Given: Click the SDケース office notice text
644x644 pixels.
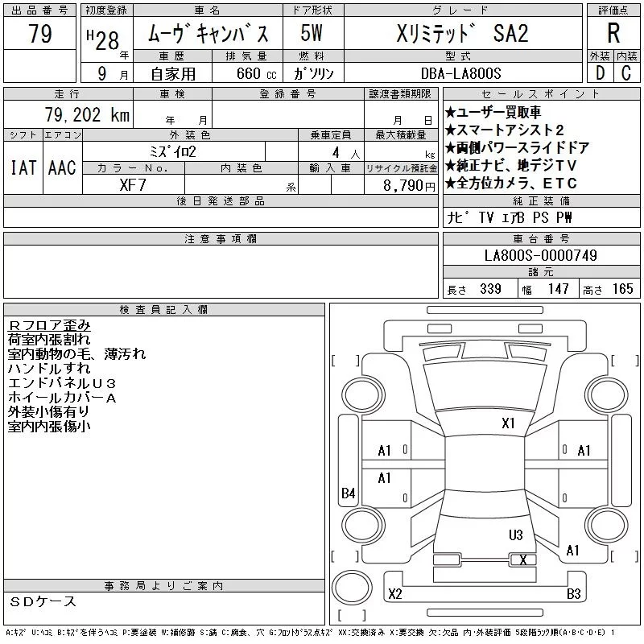Looking at the screenshot, I should 43,601.
